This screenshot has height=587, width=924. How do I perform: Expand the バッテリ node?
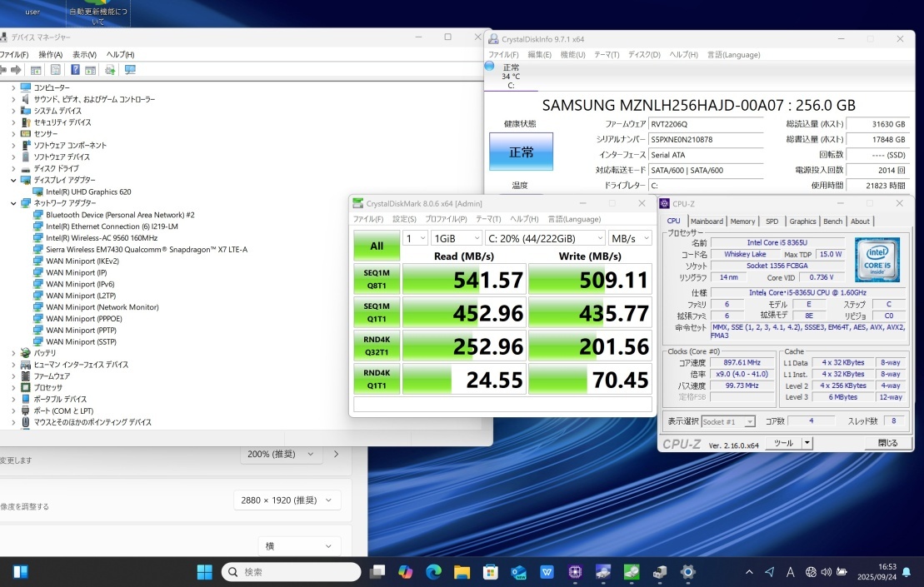(x=13, y=353)
